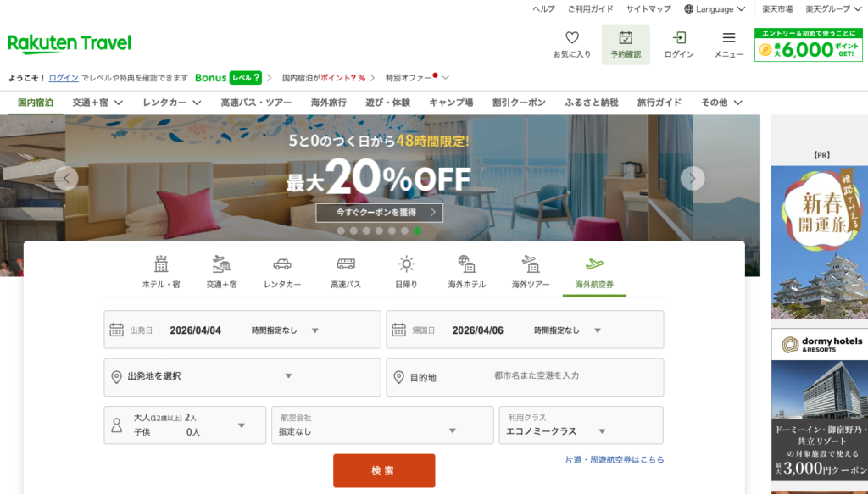
Task: Open the reservation confirmation calendar icon
Action: (x=626, y=38)
